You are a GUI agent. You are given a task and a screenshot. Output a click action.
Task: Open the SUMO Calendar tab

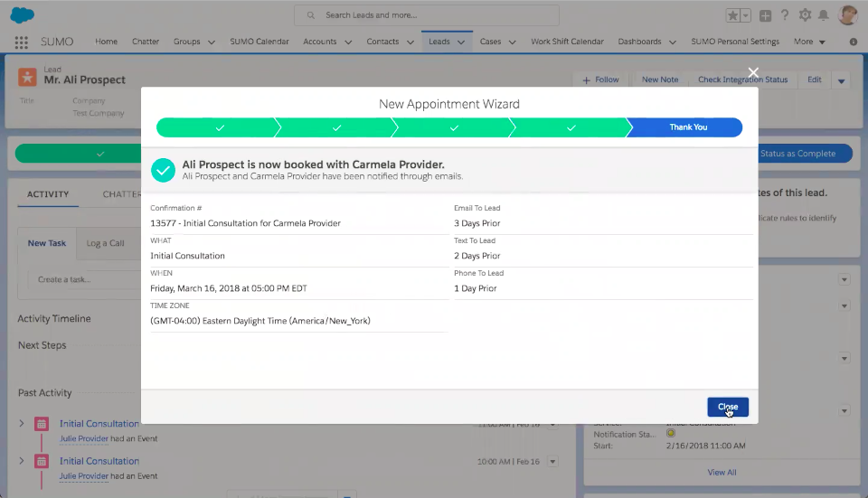point(259,42)
